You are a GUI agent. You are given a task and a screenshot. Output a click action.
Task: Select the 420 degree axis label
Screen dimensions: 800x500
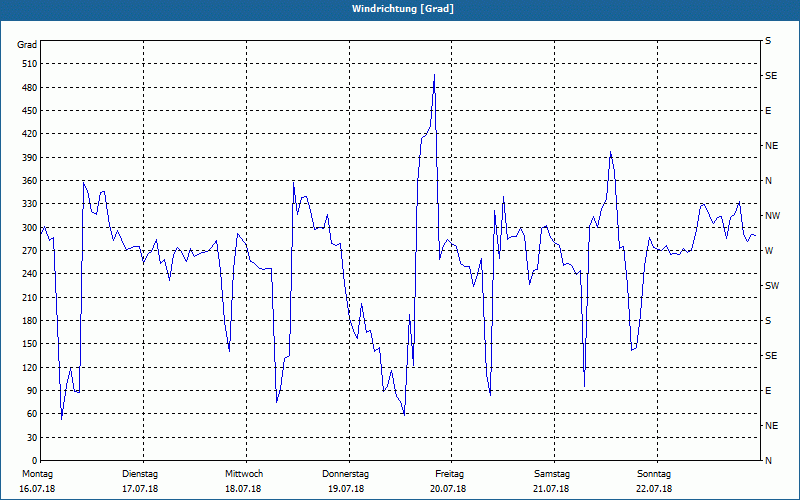(x=29, y=134)
